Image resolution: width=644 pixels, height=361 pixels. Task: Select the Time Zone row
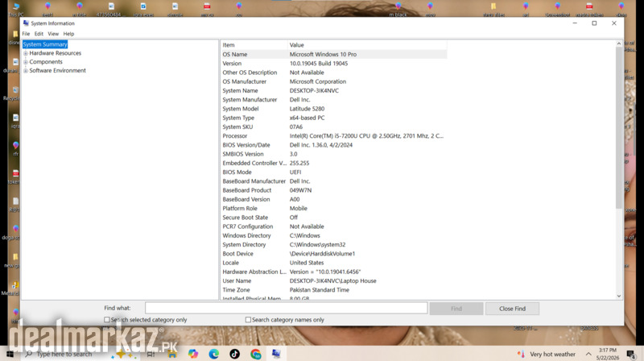click(x=333, y=289)
